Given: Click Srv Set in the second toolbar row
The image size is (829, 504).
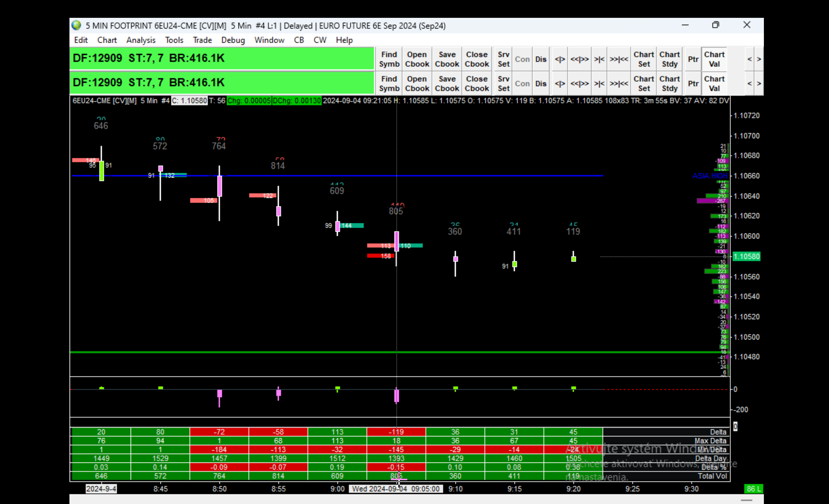Looking at the screenshot, I should pyautogui.click(x=503, y=84).
